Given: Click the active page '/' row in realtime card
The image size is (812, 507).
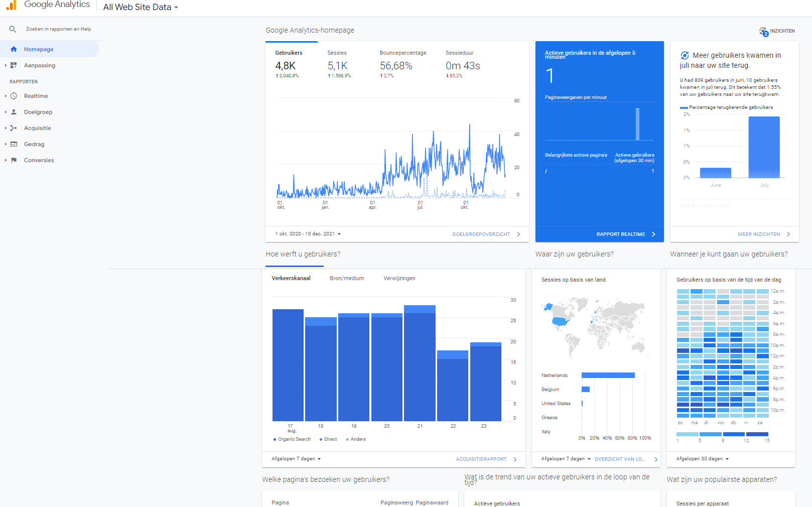Looking at the screenshot, I should pos(600,171).
